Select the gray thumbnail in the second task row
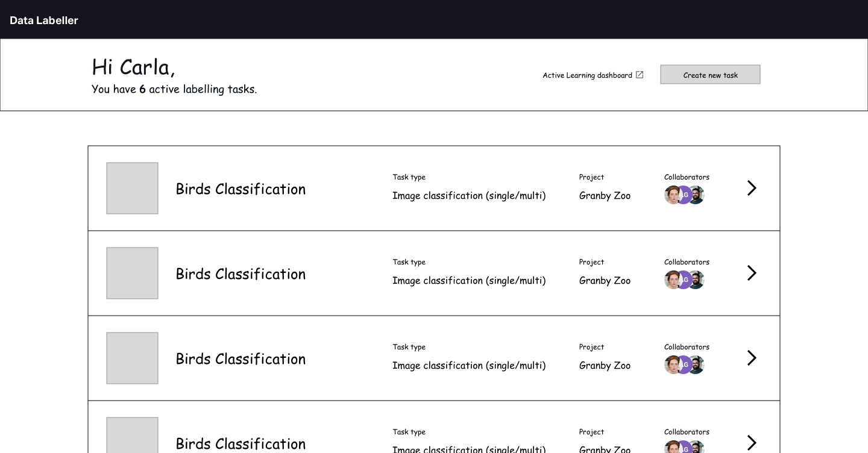 (132, 273)
